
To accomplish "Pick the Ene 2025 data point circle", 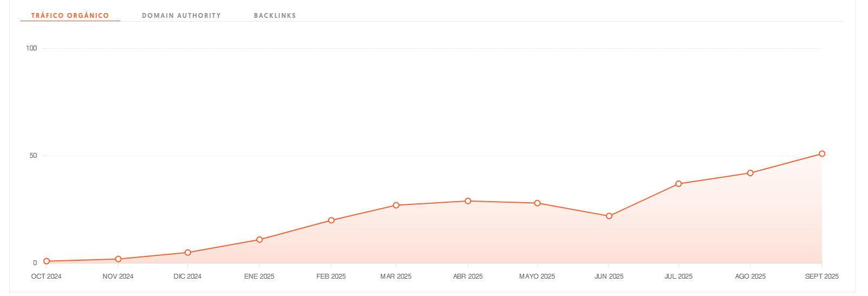I will (x=259, y=240).
